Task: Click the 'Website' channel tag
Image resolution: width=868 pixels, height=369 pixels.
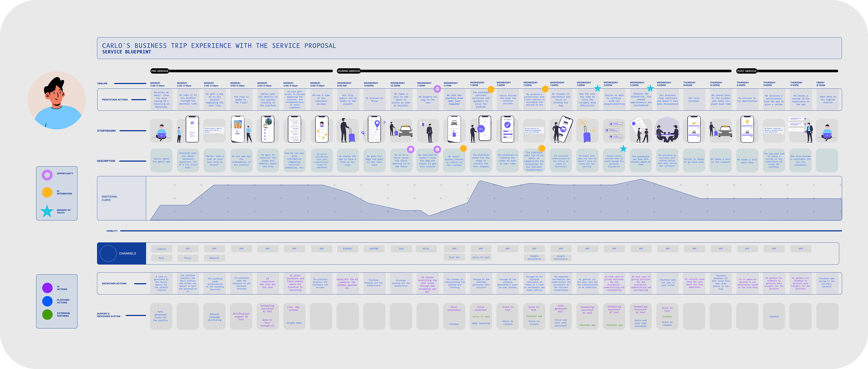Action: coord(214,258)
